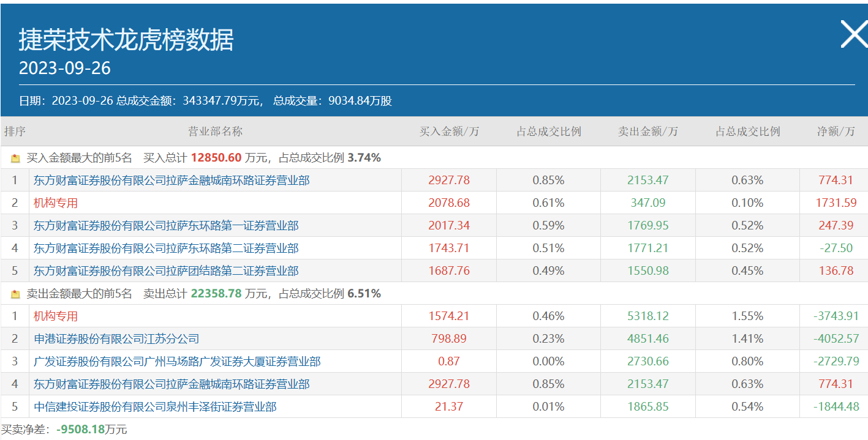Click the 0.23% buy ratio cell
This screenshot has width=868, height=440.
(548, 339)
